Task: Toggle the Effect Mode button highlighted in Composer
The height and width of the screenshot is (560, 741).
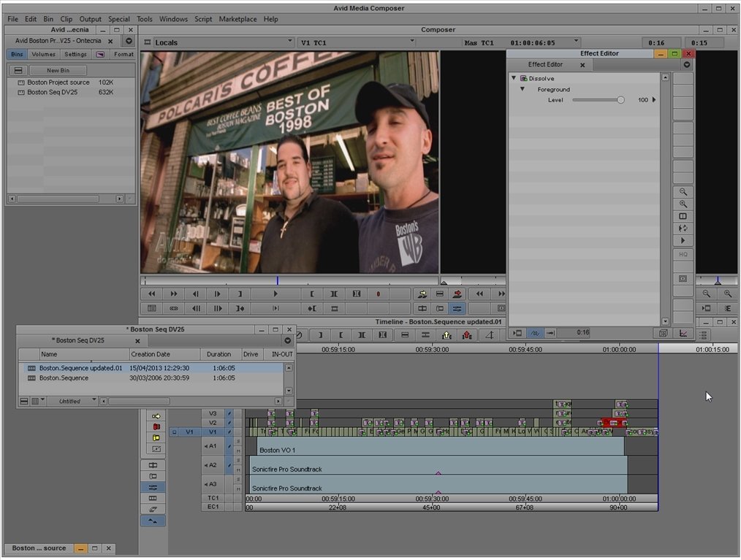Action: point(457,308)
